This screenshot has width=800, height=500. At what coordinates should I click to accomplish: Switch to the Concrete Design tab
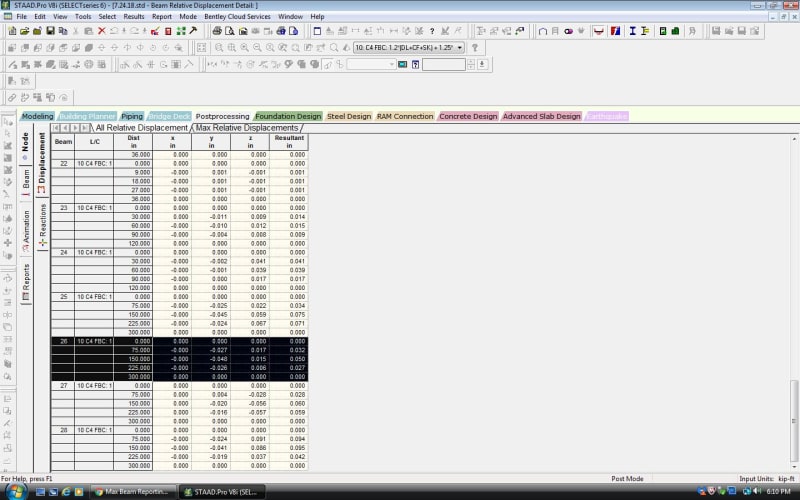[x=468, y=116]
